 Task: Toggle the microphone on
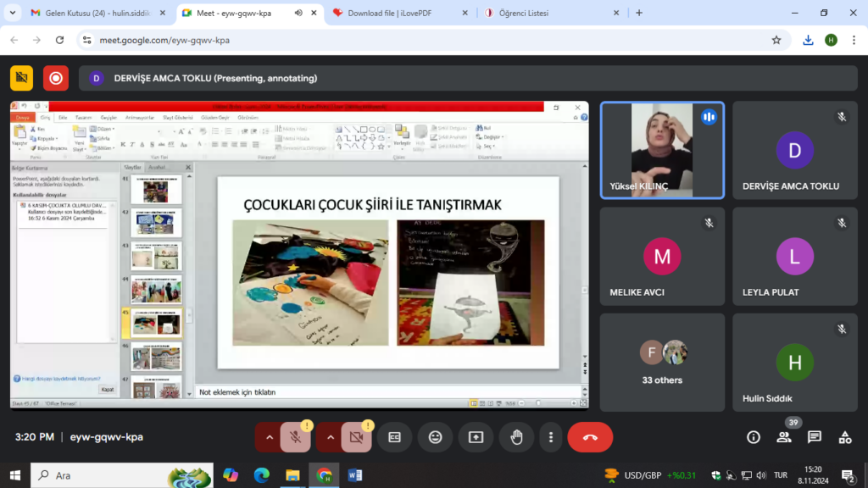click(295, 437)
